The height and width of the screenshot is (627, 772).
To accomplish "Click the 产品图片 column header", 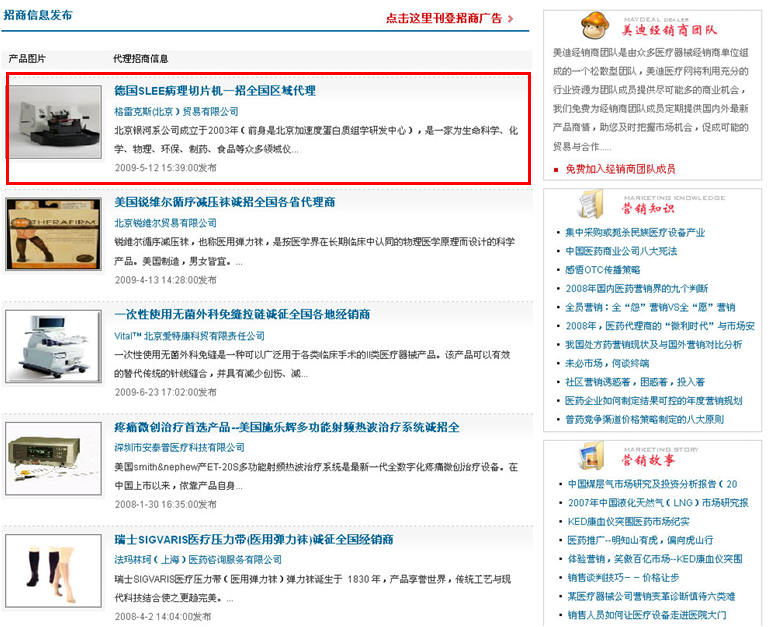I will point(27,59).
